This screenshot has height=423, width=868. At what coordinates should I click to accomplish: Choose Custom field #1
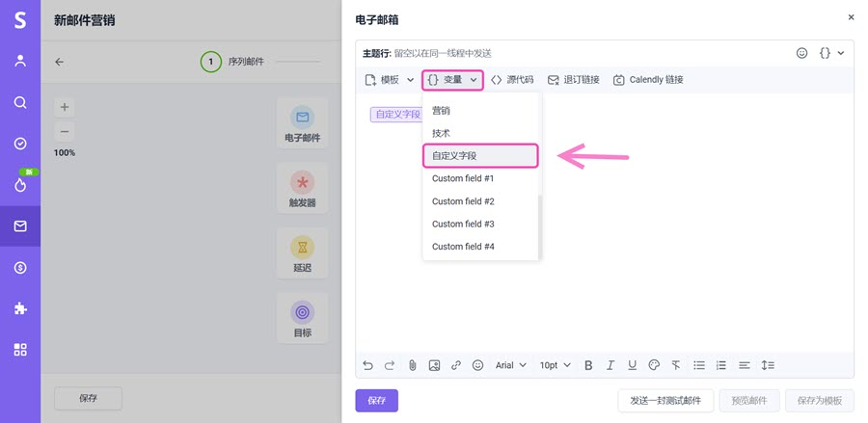(x=480, y=178)
